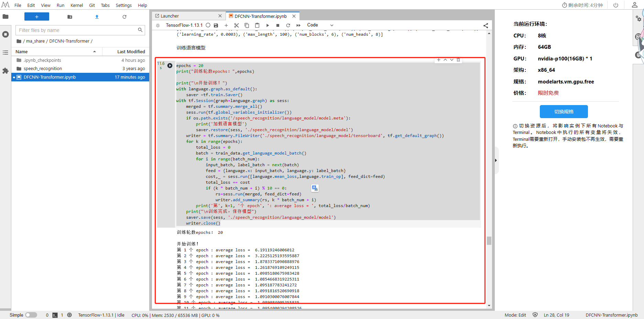Collapse the right environment panel arrow
The width and height of the screenshot is (644, 319).
click(x=496, y=160)
